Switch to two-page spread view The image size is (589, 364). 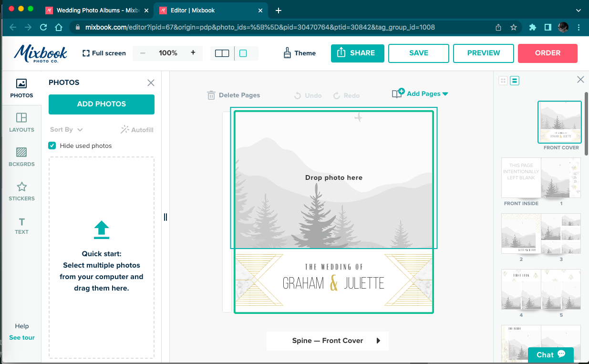[221, 53]
